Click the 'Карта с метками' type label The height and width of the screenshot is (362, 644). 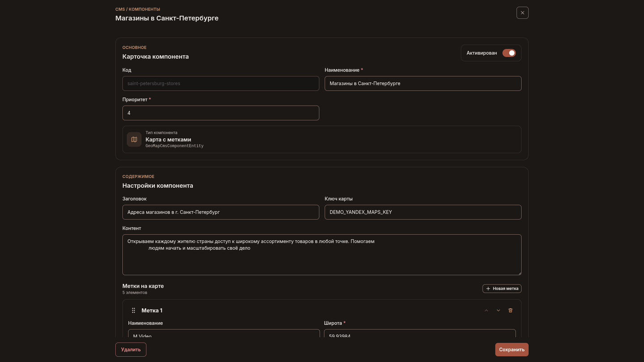coord(168,139)
